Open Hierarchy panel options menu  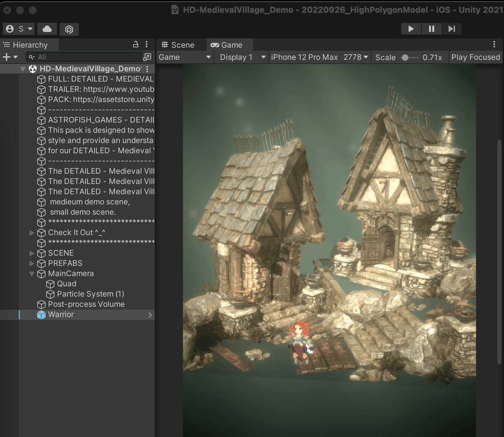tap(147, 44)
